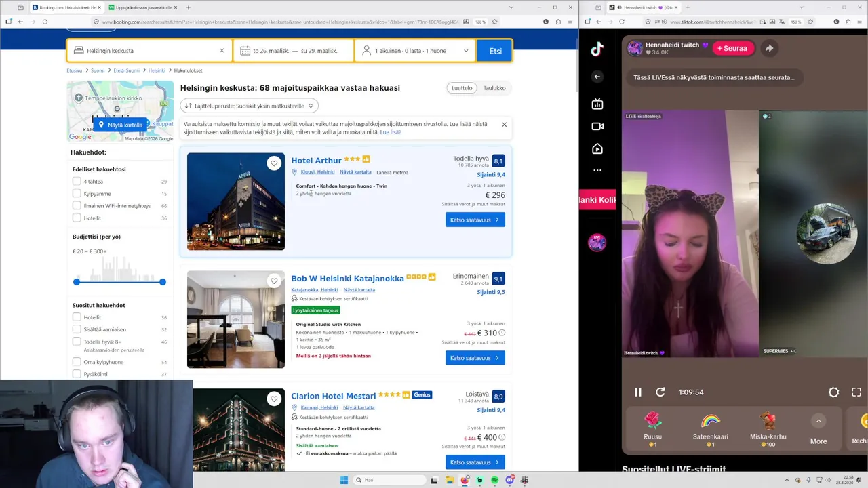868x488 pixels.
Task: Share the Hennaheidi live stream
Action: (x=769, y=48)
